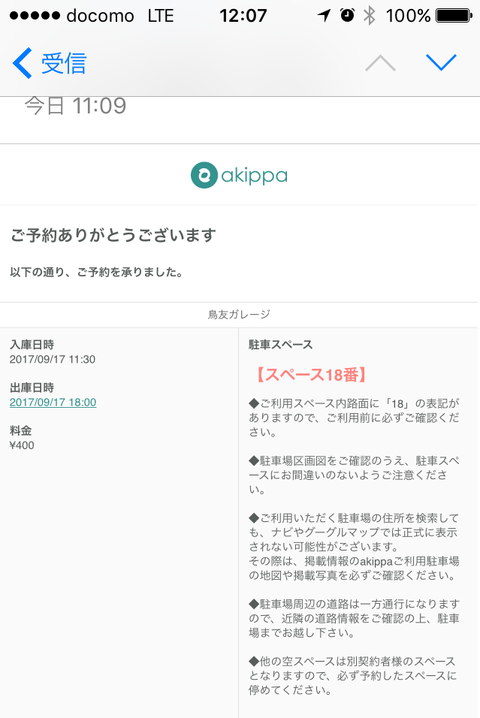Screen dimensions: 480x718
Task: Tap the Bluetooth status icon
Action: click(x=369, y=16)
